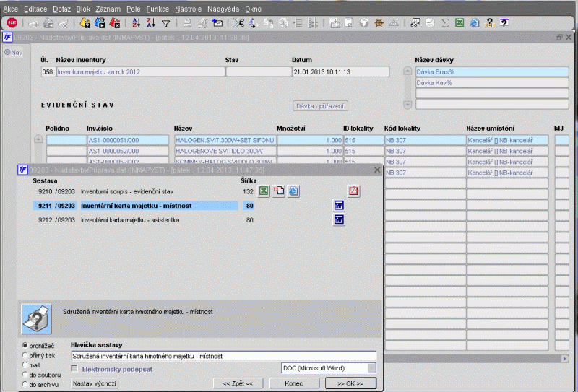Enable the Elektronicky podepsat checkbox
The height and width of the screenshot is (392, 578).
tap(75, 369)
